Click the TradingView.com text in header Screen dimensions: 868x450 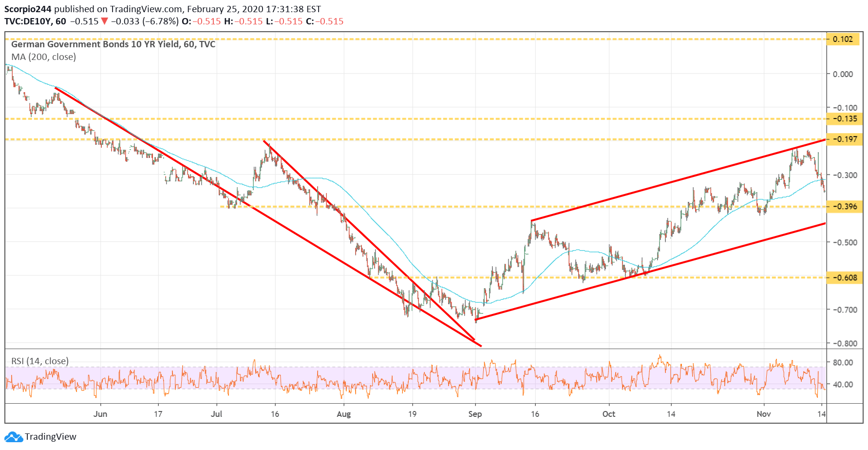click(146, 9)
